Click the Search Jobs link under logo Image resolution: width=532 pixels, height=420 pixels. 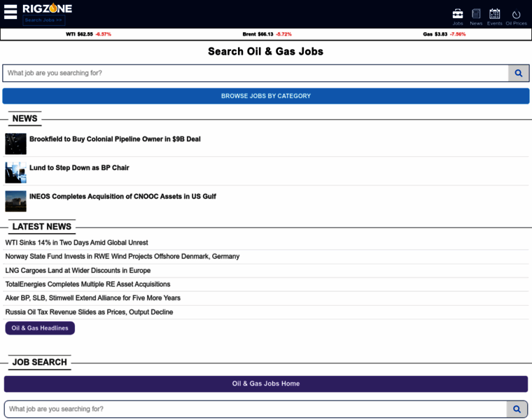(x=43, y=20)
